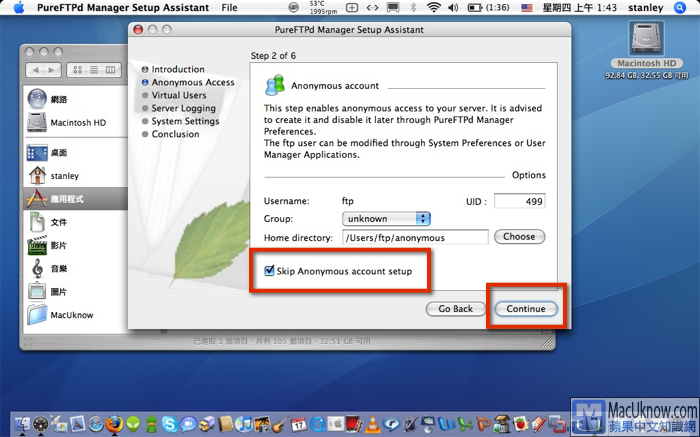The image size is (700, 437).
Task: Click the UID field containing 499
Action: pyautogui.click(x=520, y=201)
